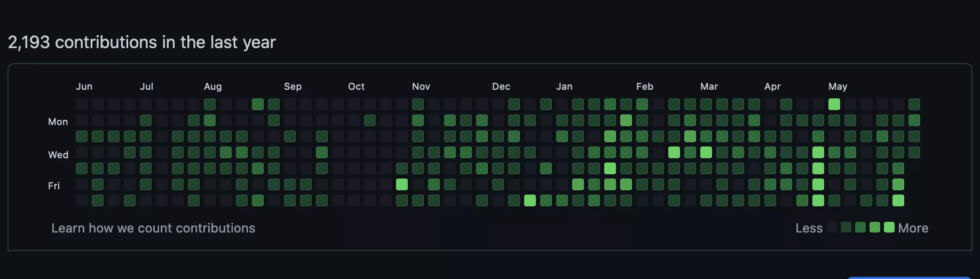Image resolution: width=980 pixels, height=279 pixels.
Task: Click the brightest legend swatch next to 'More'
Action: click(x=889, y=227)
